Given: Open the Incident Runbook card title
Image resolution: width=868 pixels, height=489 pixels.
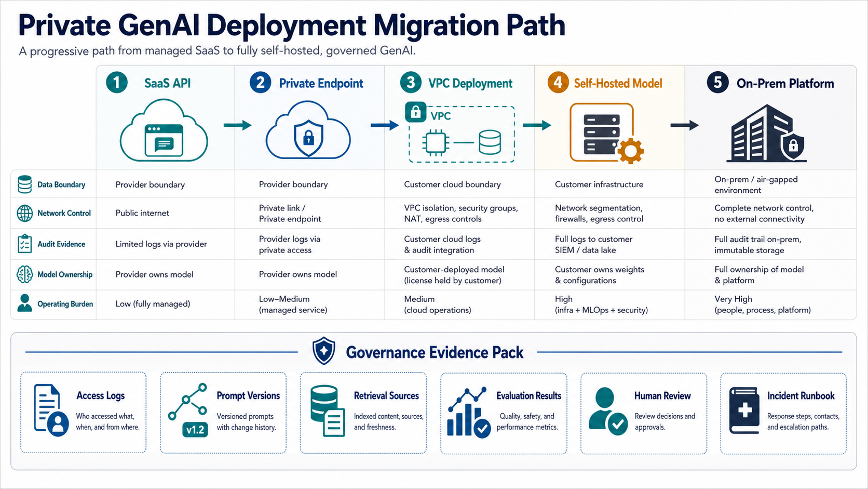Looking at the screenshot, I should pos(801,395).
